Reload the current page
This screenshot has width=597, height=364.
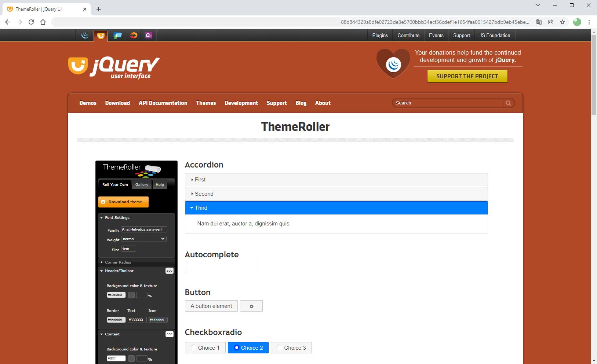pyautogui.click(x=31, y=22)
